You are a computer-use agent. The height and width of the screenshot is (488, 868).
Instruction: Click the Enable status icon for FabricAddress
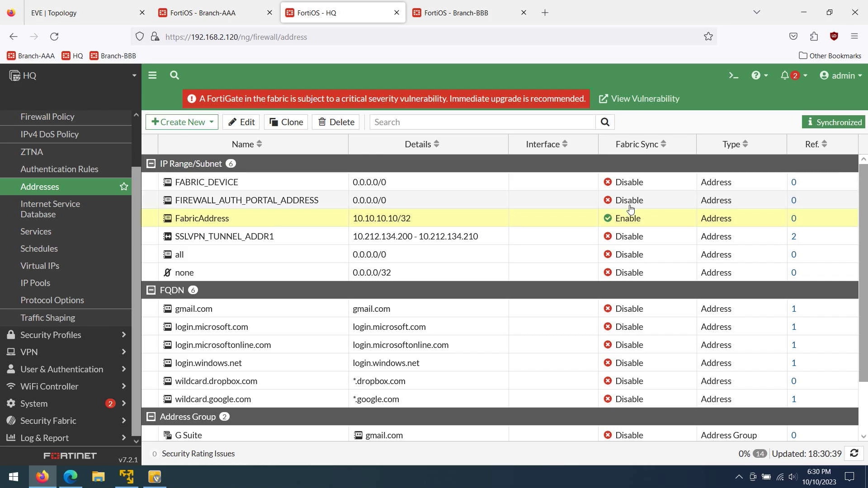(x=608, y=218)
